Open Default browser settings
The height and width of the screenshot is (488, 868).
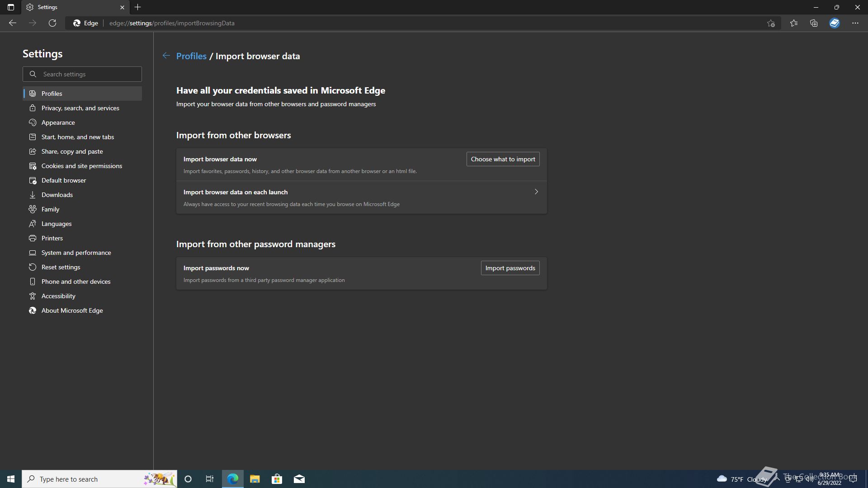(82, 180)
